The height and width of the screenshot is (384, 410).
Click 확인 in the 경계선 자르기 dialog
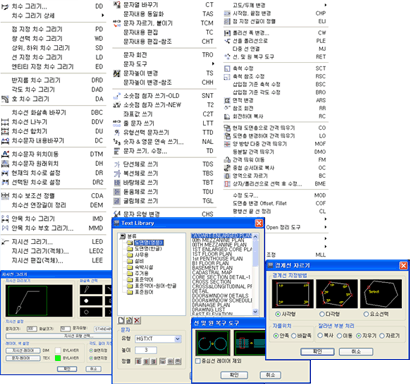[317, 352]
